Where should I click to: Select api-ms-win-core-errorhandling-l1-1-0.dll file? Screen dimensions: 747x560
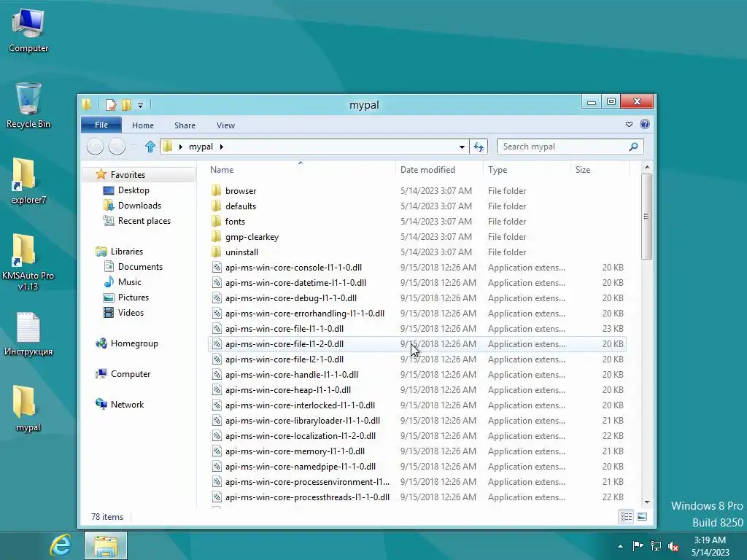click(417, 314)
